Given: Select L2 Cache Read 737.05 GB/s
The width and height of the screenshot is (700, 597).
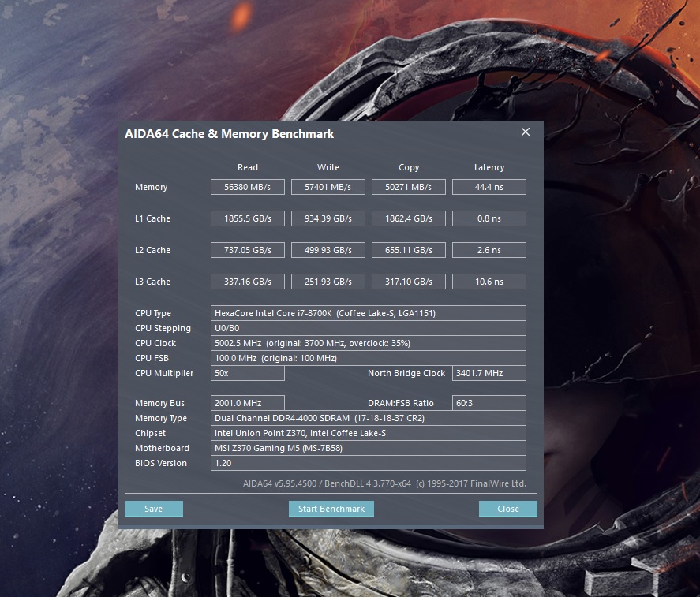Looking at the screenshot, I should pyautogui.click(x=247, y=250).
